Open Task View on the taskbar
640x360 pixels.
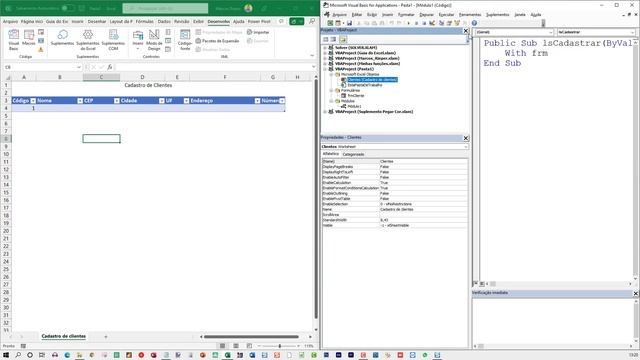(x=42, y=355)
